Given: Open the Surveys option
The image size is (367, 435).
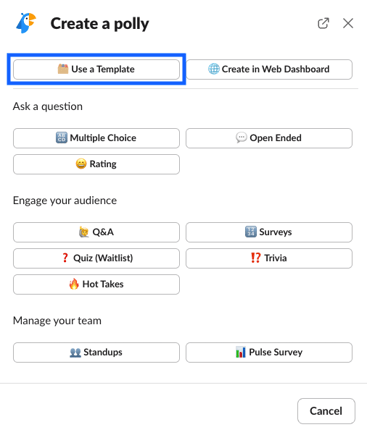Looking at the screenshot, I should [x=269, y=232].
